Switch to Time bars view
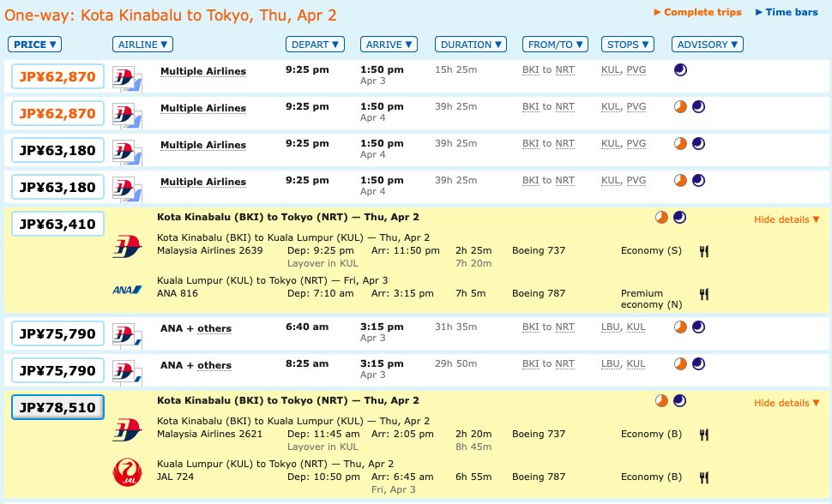832x504 pixels. coord(787,12)
